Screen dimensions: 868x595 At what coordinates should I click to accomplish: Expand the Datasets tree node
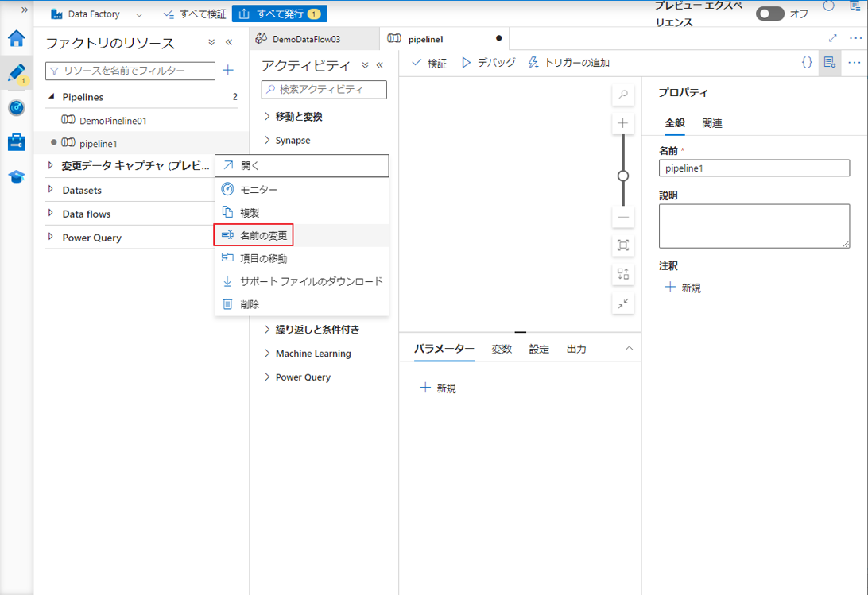coord(51,189)
